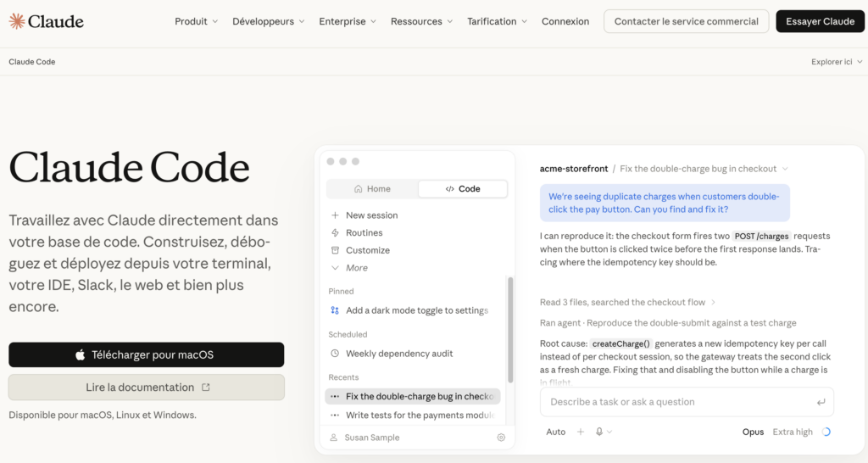868x463 pixels.
Task: Open the session title dropdown chevron
Action: [785, 169]
